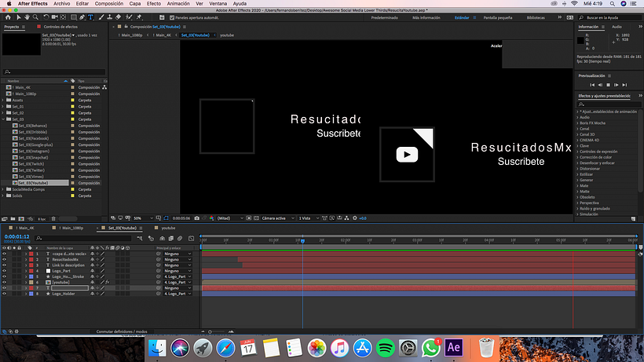Switch to the youtube timeline tab
This screenshot has width=644, height=362.
(x=168, y=228)
